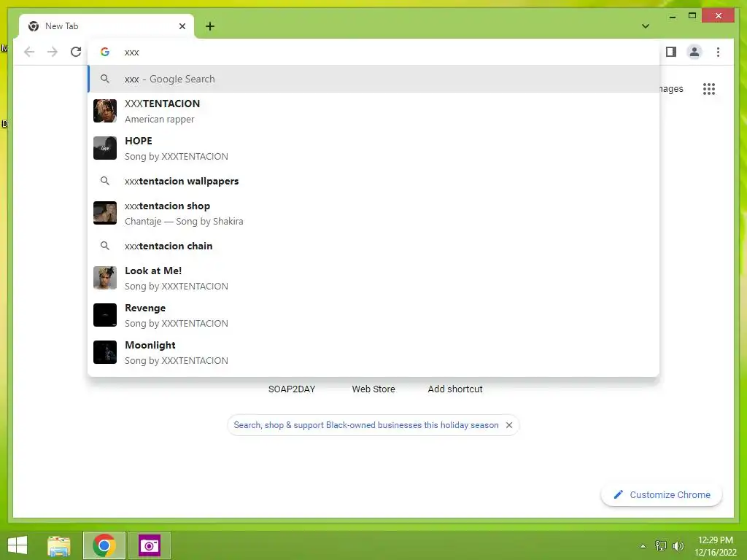
Task: Click the Revenge album thumbnail
Action: click(x=105, y=315)
